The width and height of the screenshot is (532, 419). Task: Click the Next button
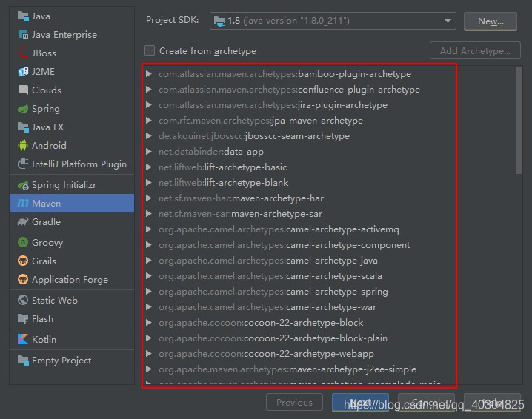tap(360, 403)
